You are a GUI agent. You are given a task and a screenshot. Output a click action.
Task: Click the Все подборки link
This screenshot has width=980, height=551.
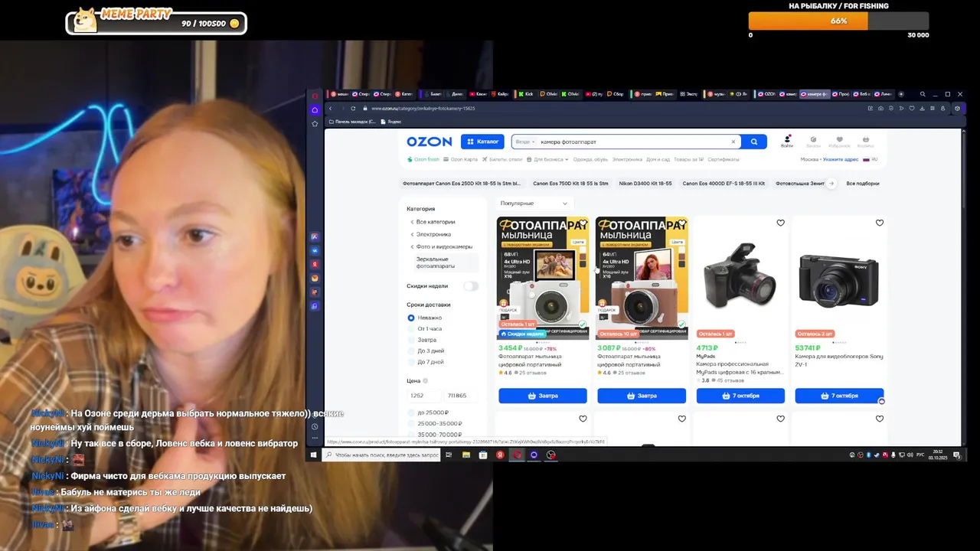pyautogui.click(x=863, y=184)
